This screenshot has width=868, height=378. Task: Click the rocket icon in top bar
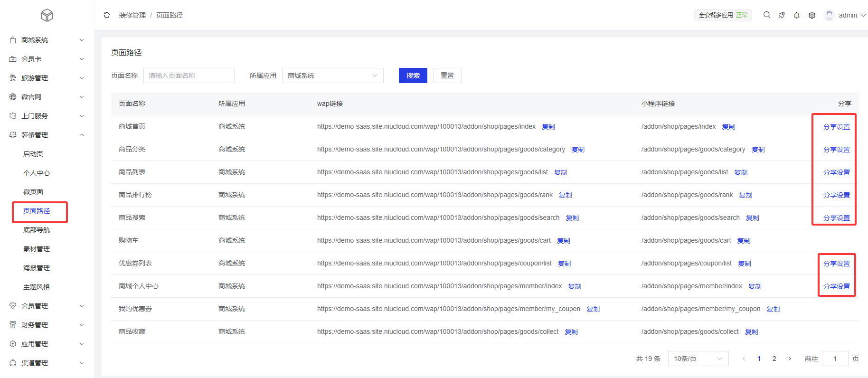point(782,15)
